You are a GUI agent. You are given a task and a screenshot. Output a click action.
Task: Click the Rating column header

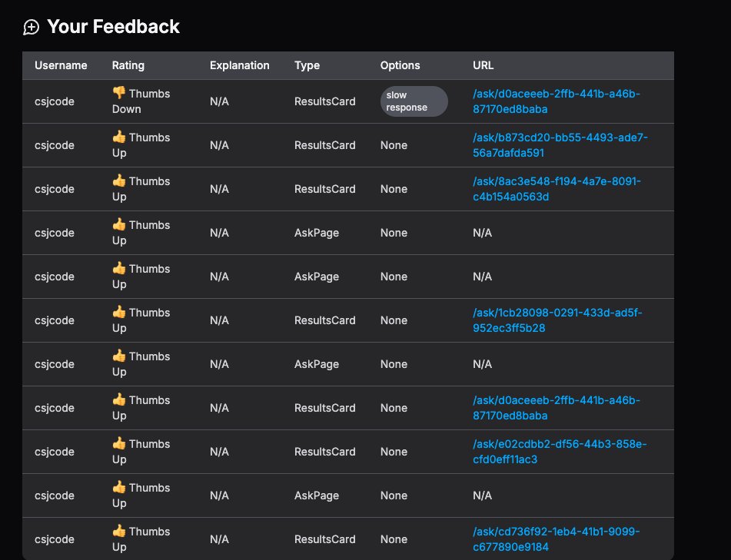click(x=128, y=65)
